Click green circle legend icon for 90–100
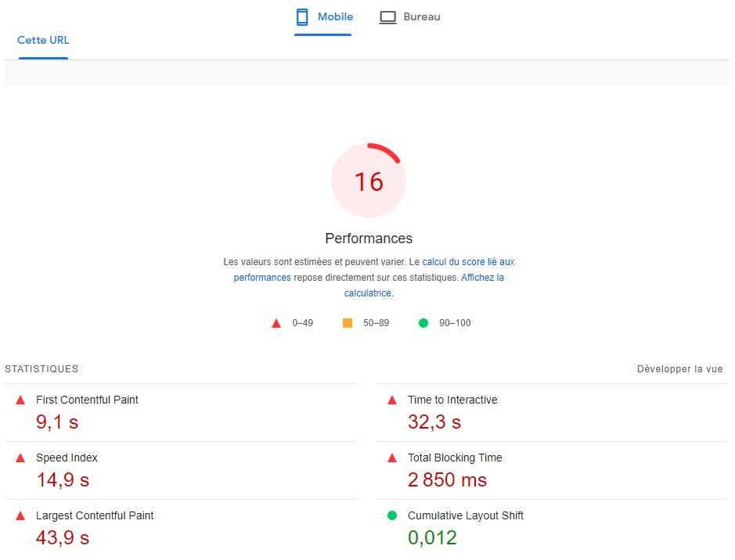 click(423, 322)
